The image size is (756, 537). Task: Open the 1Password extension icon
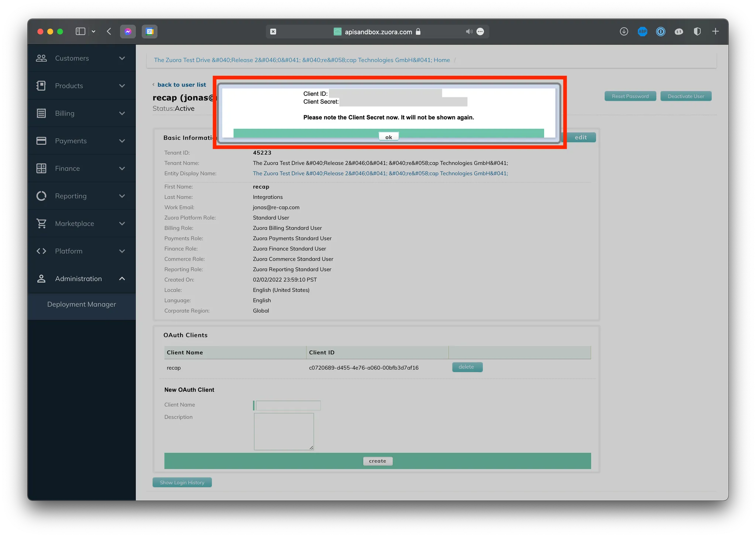[x=660, y=31]
